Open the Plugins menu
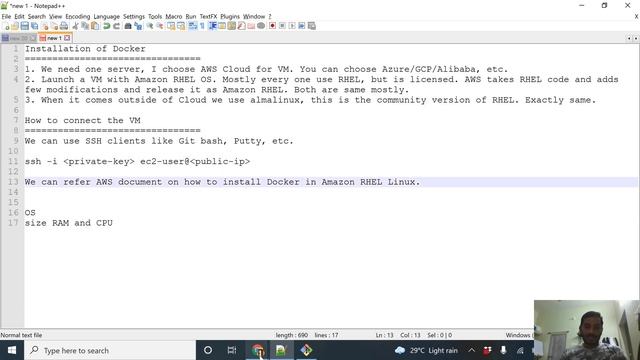This screenshot has width=640, height=360. pyautogui.click(x=230, y=16)
